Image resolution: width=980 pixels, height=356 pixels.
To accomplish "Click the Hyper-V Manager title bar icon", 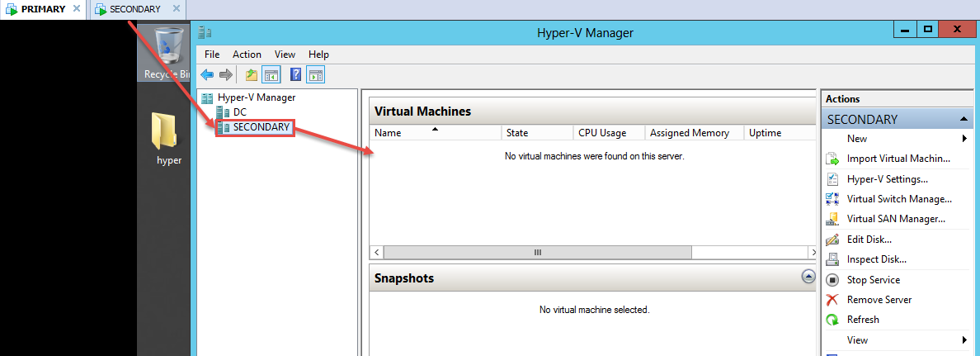I will pyautogui.click(x=205, y=32).
